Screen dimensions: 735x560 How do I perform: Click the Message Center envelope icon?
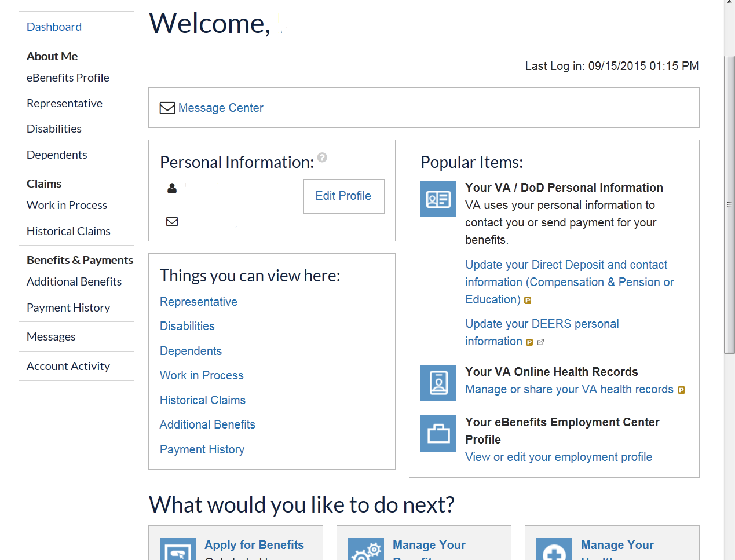click(167, 108)
